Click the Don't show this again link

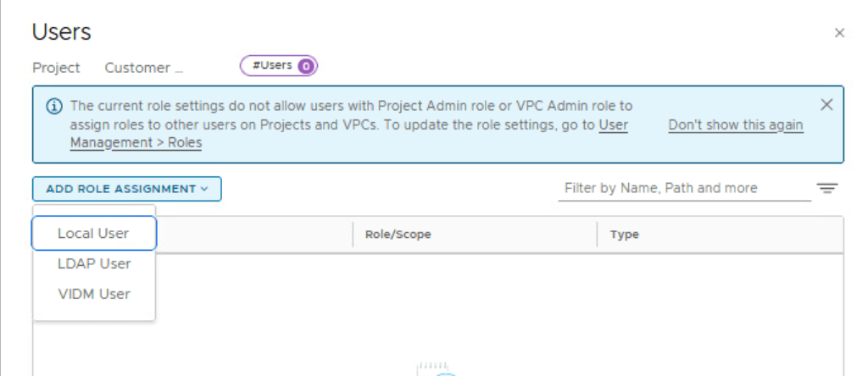pyautogui.click(x=735, y=125)
